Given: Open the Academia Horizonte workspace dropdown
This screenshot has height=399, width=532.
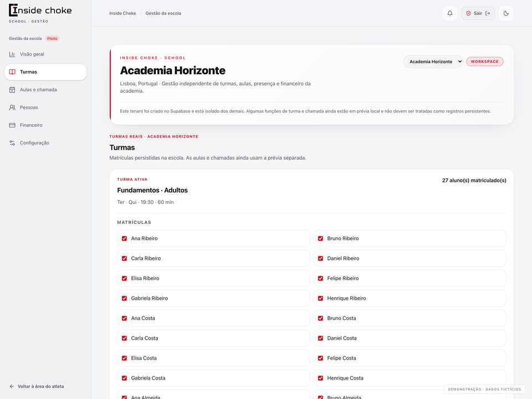Looking at the screenshot, I should coord(433,62).
